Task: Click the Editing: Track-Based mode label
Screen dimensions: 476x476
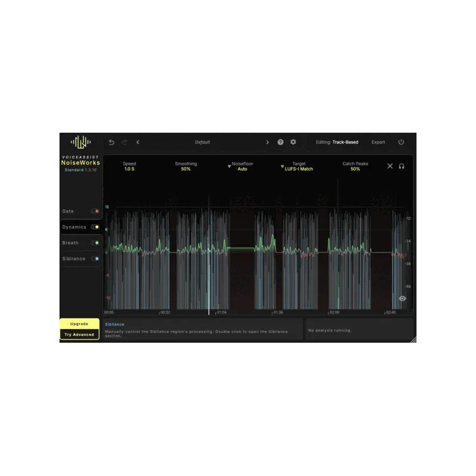Action: click(x=337, y=142)
